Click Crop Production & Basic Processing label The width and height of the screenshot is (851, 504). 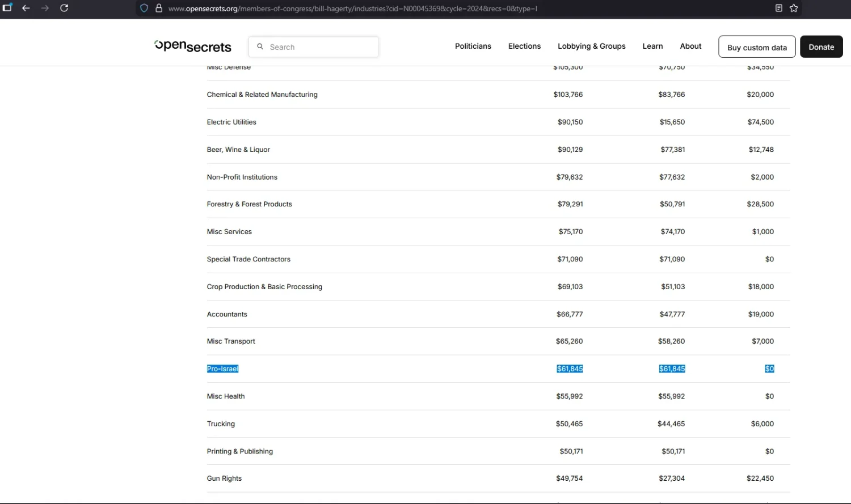(x=264, y=287)
